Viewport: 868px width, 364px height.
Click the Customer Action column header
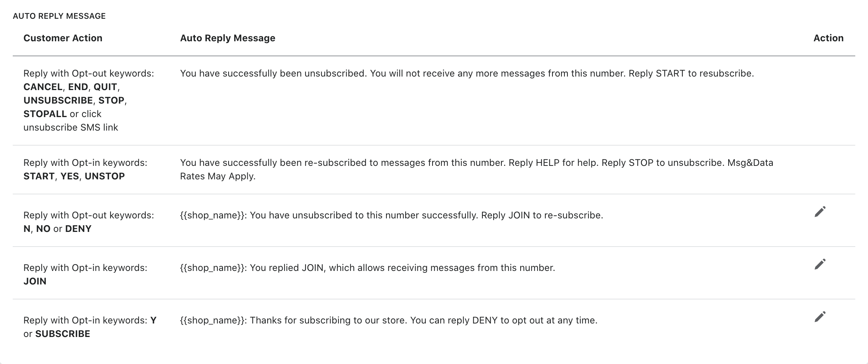point(63,38)
